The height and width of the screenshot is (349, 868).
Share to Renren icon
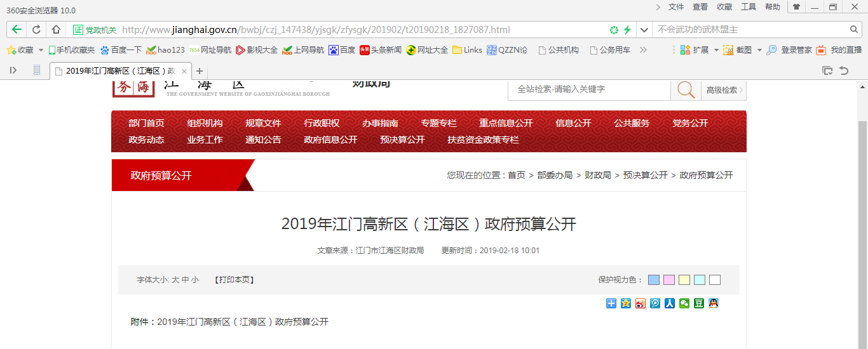point(670,303)
